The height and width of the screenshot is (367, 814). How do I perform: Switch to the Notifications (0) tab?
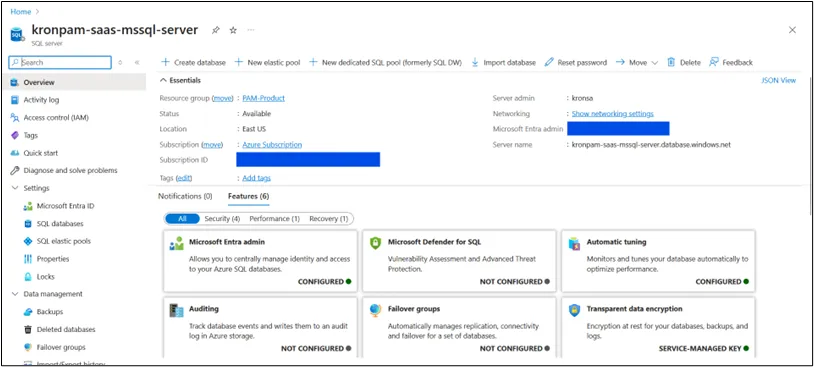click(185, 196)
